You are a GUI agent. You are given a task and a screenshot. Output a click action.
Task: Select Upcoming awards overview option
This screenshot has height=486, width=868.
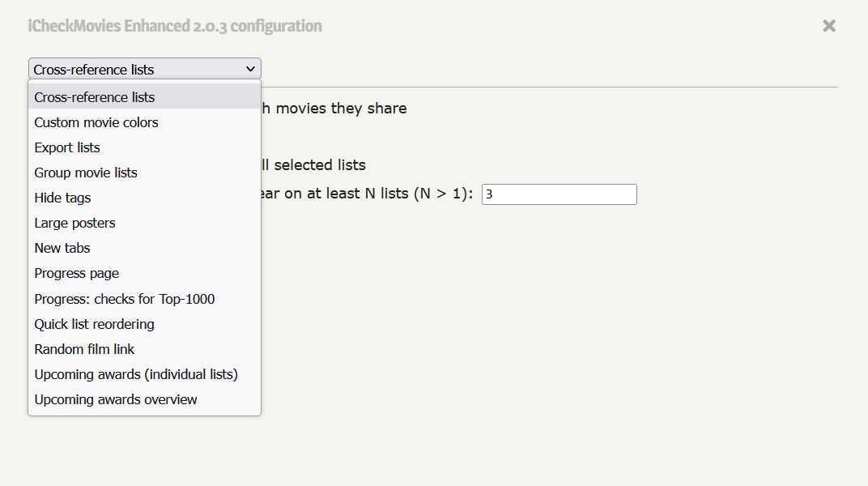116,399
